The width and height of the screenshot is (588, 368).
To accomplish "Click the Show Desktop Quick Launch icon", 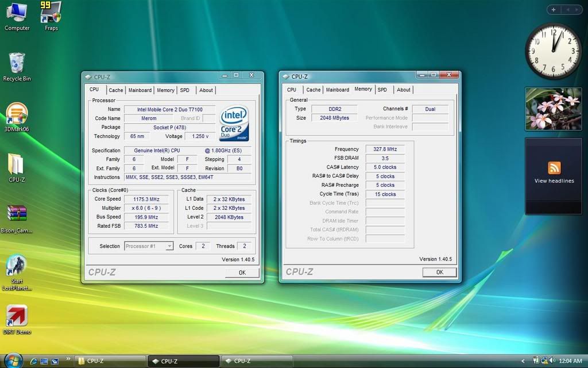I will [x=44, y=361].
